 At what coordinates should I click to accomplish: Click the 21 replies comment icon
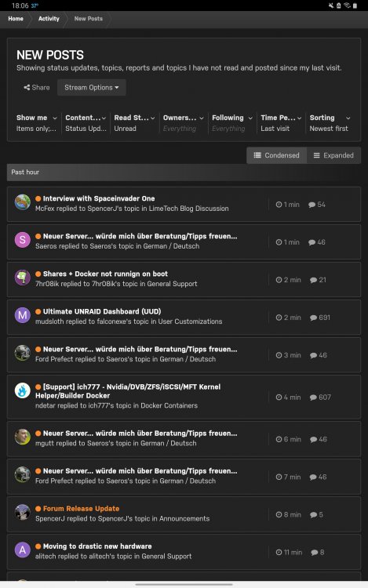[314, 280]
